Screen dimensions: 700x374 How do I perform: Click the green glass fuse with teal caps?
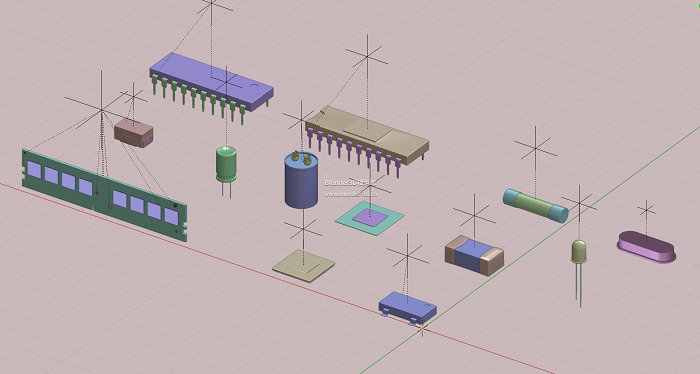[536, 205]
